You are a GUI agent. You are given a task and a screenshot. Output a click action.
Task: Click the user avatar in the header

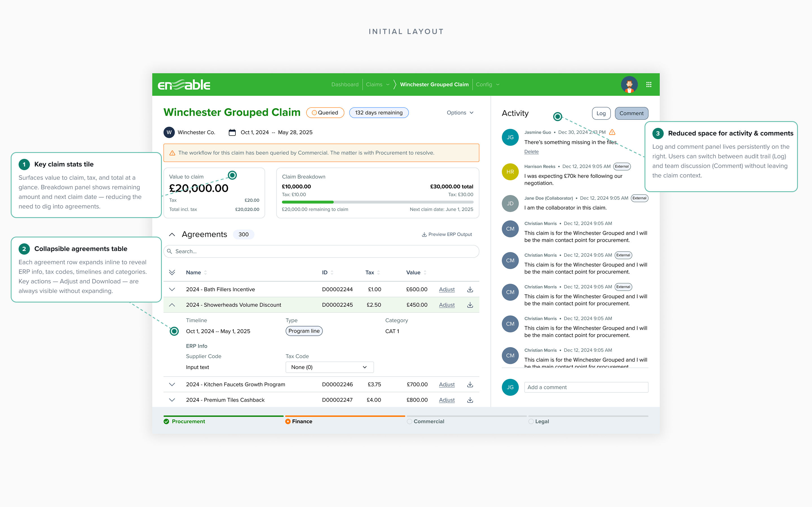pyautogui.click(x=630, y=84)
